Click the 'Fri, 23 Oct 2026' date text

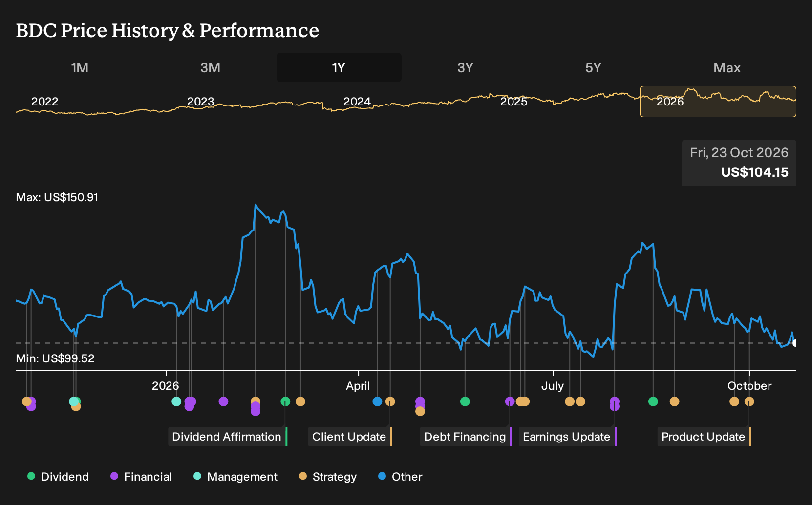coord(739,153)
